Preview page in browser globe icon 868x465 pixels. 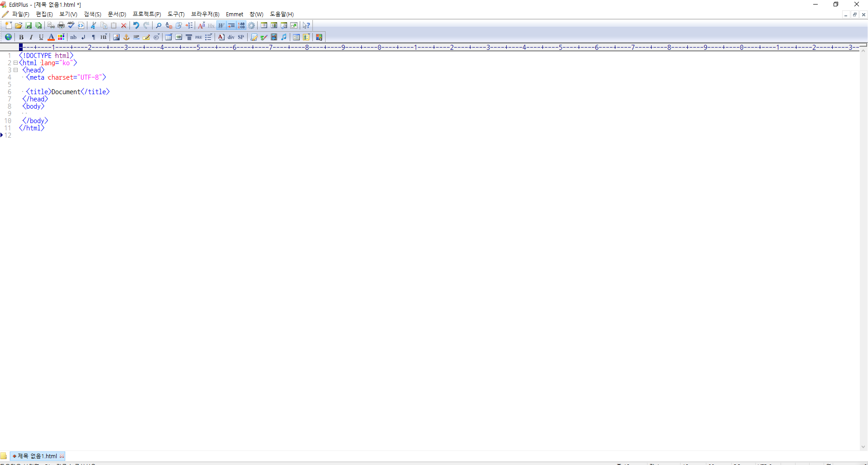click(x=9, y=37)
